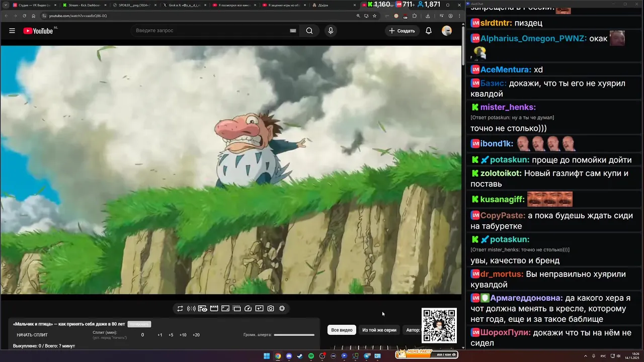644x362 pixels.
Task: Open the clock showing 18:26
Action: (x=632, y=355)
